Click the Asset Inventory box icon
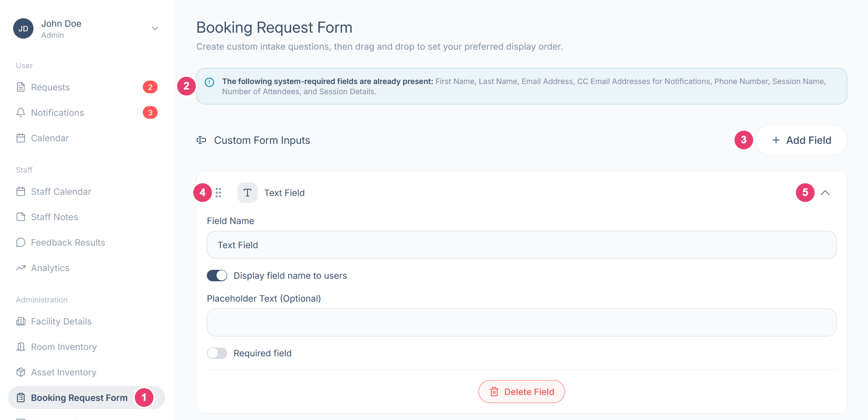The width and height of the screenshot is (868, 420). [x=21, y=372]
